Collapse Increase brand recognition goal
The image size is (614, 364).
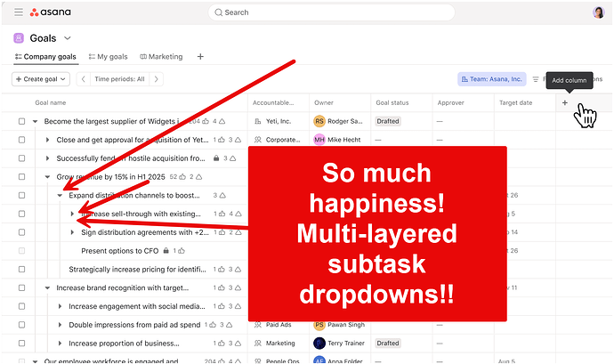pyautogui.click(x=47, y=287)
